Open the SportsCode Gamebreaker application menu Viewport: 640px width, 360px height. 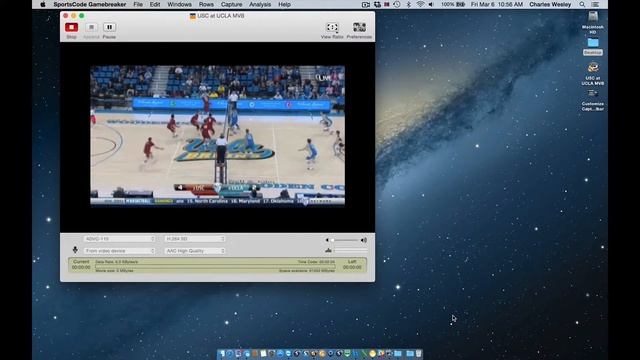tap(89, 4)
